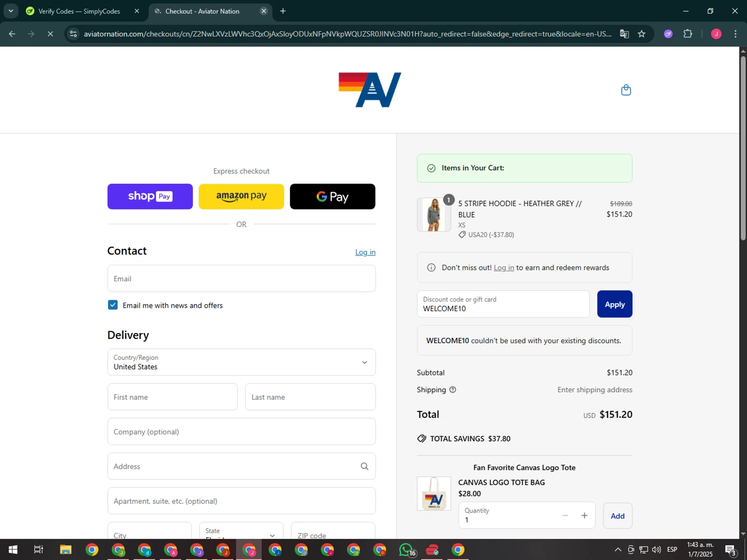747x560 pixels.
Task: Select the Checkout - Aviator Nation tab
Action: 202,11
